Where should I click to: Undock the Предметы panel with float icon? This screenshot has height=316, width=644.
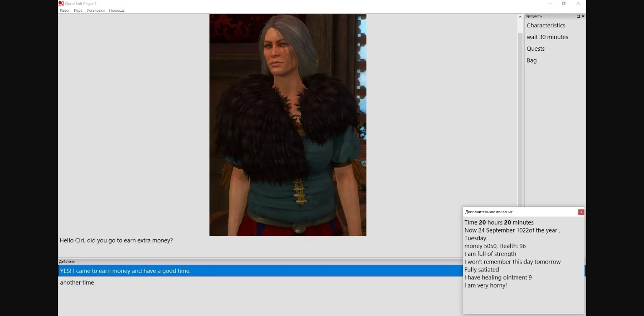coord(578,16)
